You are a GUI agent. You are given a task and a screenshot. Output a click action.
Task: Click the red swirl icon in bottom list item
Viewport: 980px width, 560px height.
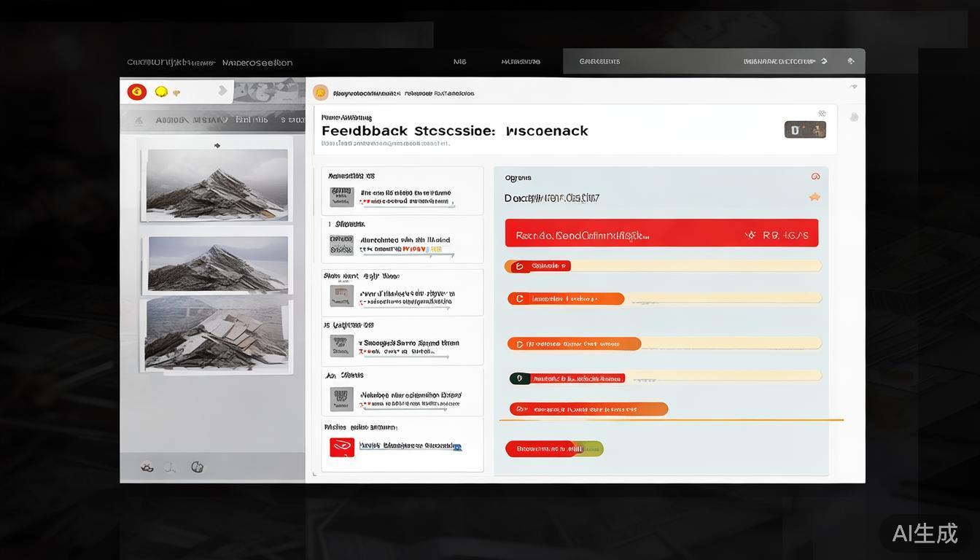[x=342, y=447]
